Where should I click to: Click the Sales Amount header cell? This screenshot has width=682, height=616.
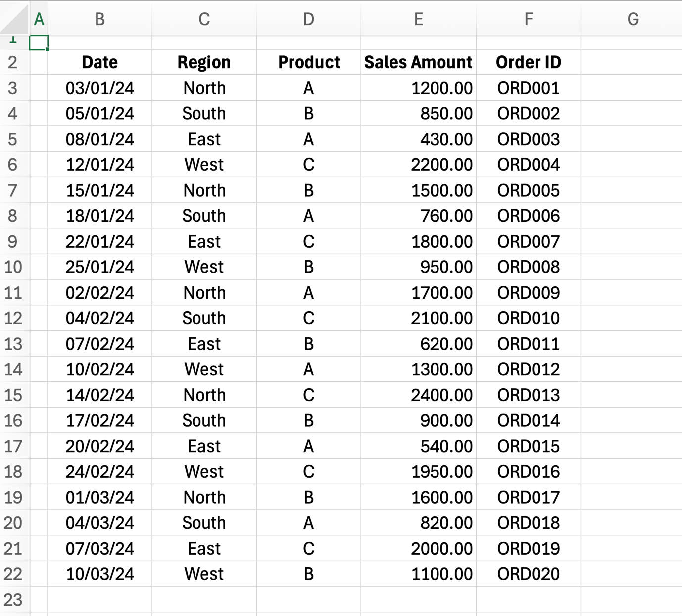coord(418,62)
